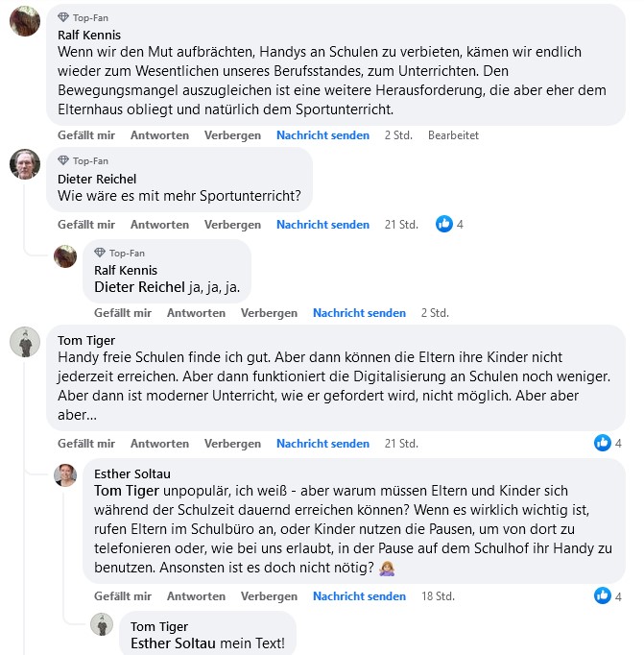Open Ralf Kennis's profile picture on top comment
644x655 pixels.
(x=25, y=21)
